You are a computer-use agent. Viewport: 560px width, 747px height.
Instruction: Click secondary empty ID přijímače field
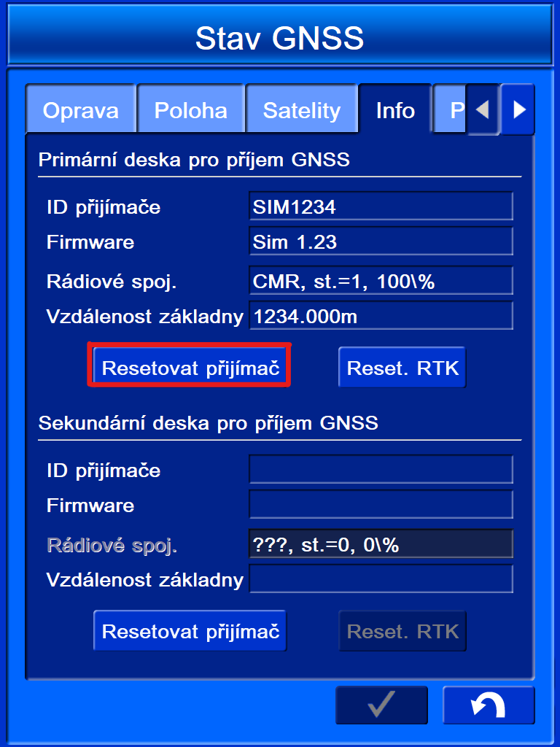pos(381,469)
